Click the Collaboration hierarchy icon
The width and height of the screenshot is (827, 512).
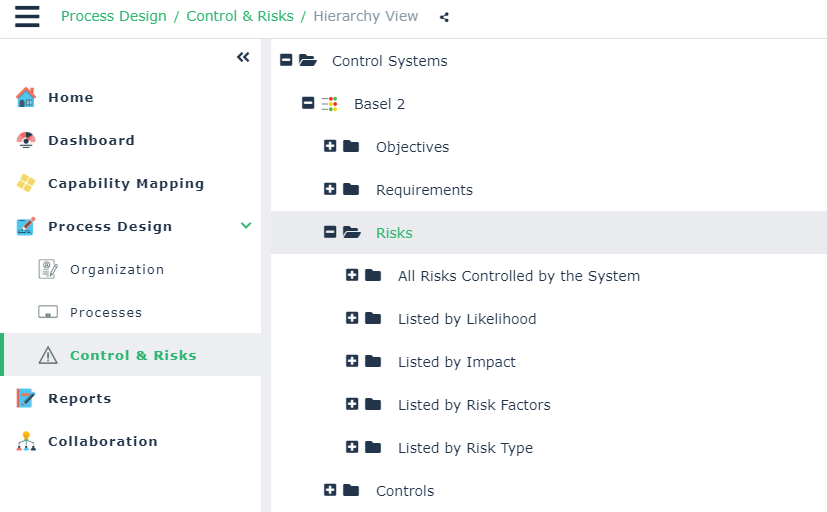[x=26, y=442]
